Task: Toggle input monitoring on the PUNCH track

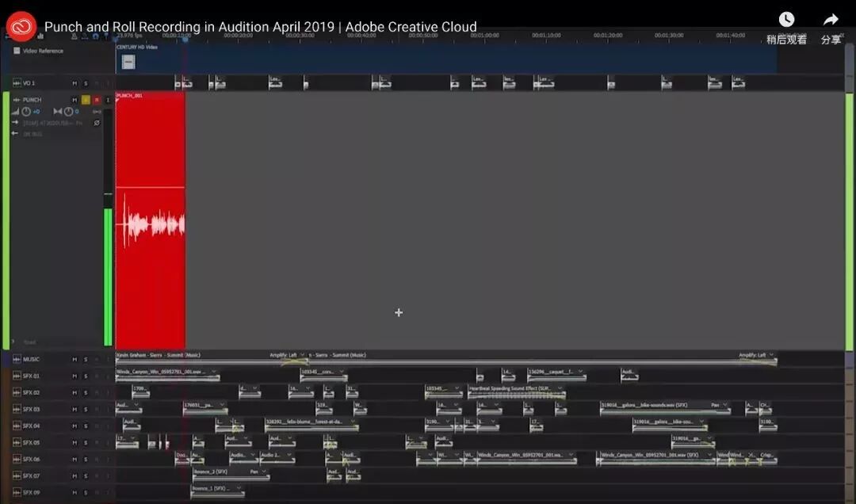Action: (108, 100)
